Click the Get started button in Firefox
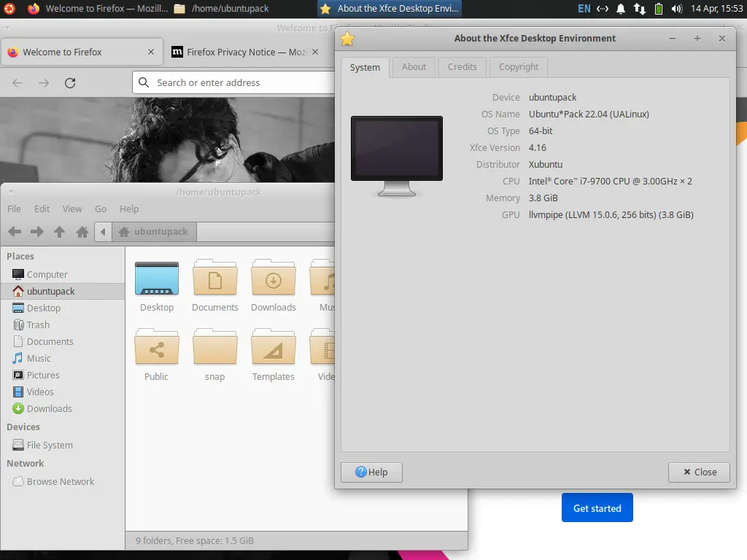This screenshot has height=560, width=747. 597,507
